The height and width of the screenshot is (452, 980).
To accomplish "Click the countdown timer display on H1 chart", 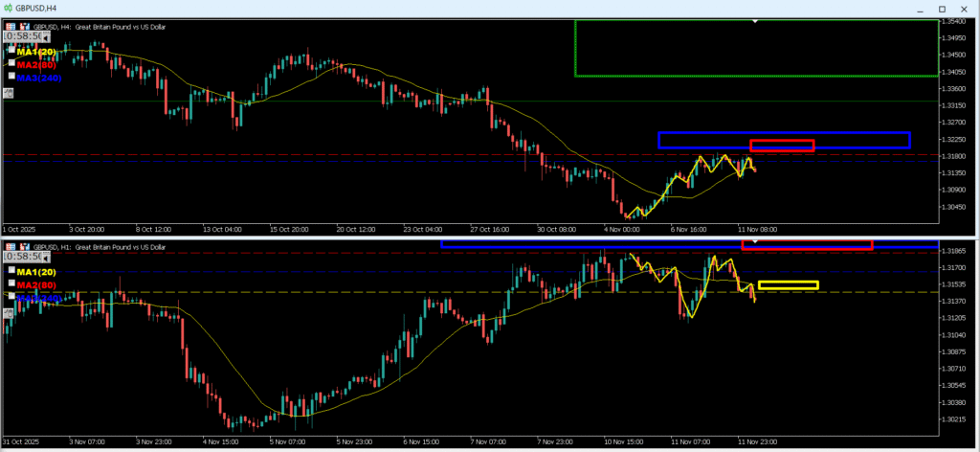I will [23, 257].
